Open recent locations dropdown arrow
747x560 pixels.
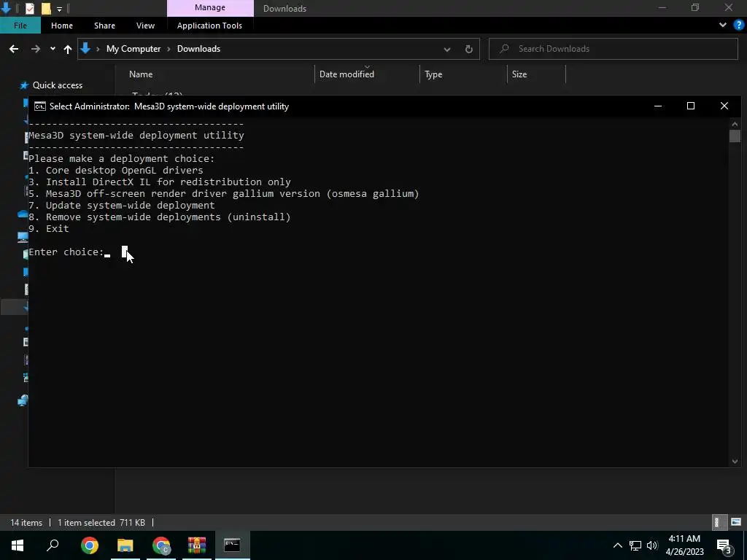tap(53, 49)
